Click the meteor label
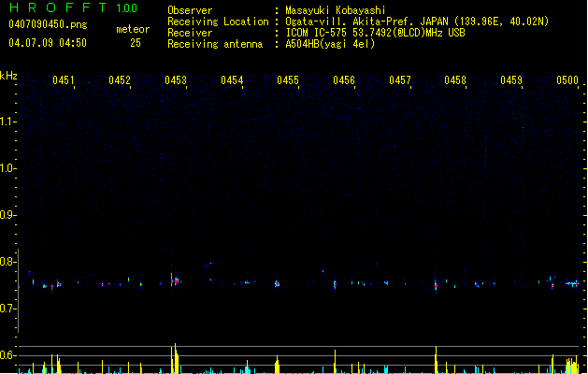 (133, 29)
